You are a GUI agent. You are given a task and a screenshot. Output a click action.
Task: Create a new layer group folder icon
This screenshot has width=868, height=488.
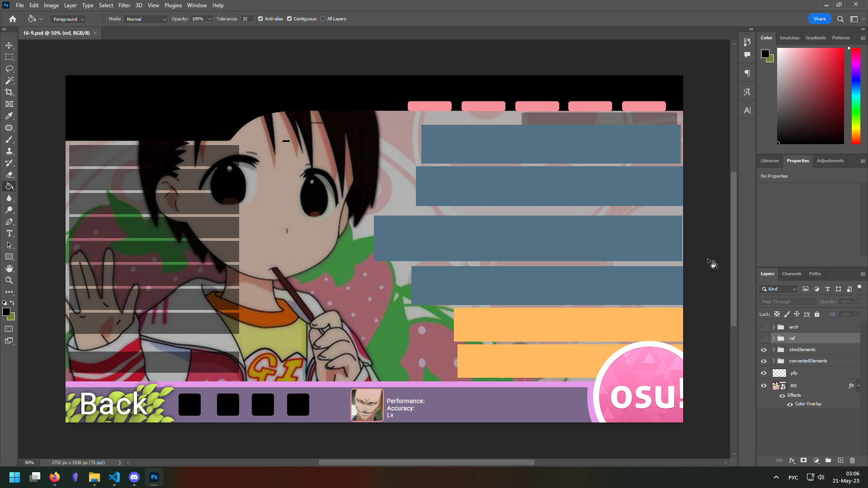click(828, 460)
